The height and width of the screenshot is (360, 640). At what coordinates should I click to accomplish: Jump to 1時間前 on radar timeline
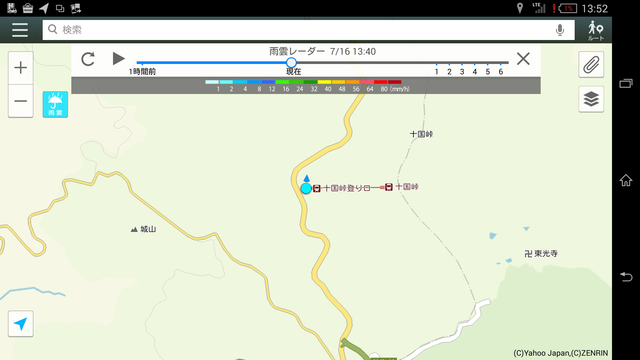142,71
